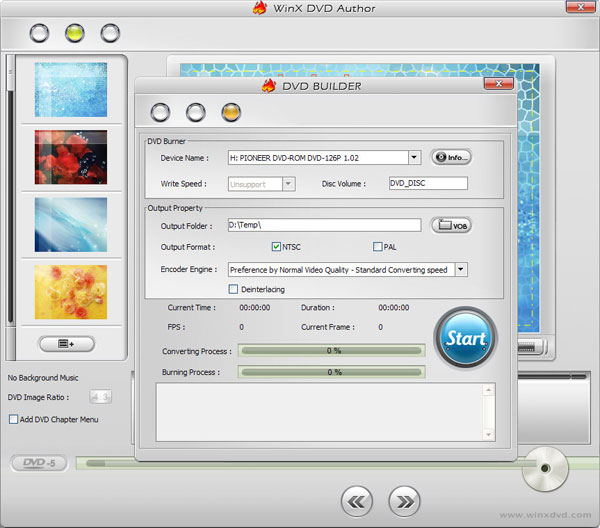Check Add DVD Chapter Menu option
Screen dimensions: 600x528
point(13,419)
